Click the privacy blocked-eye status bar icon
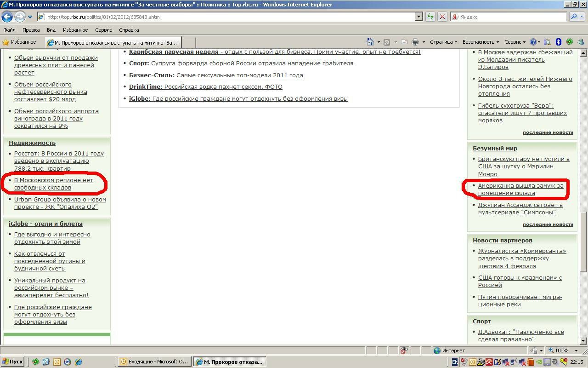588x368 pixels. point(404,351)
